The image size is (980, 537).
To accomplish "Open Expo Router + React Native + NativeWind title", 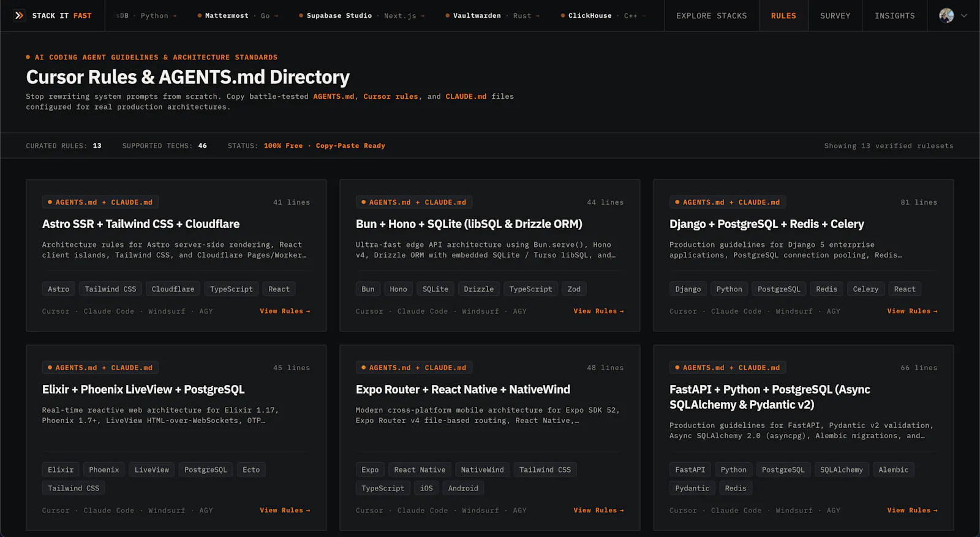I will [x=463, y=390].
